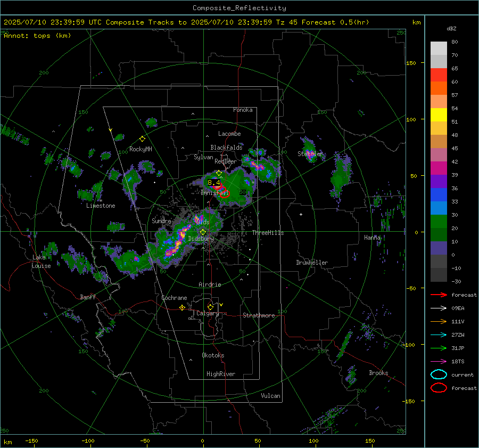The width and height of the screenshot is (479, 448).
Task: Click the cyan current ellipse legend symbol
Action: coord(439,374)
